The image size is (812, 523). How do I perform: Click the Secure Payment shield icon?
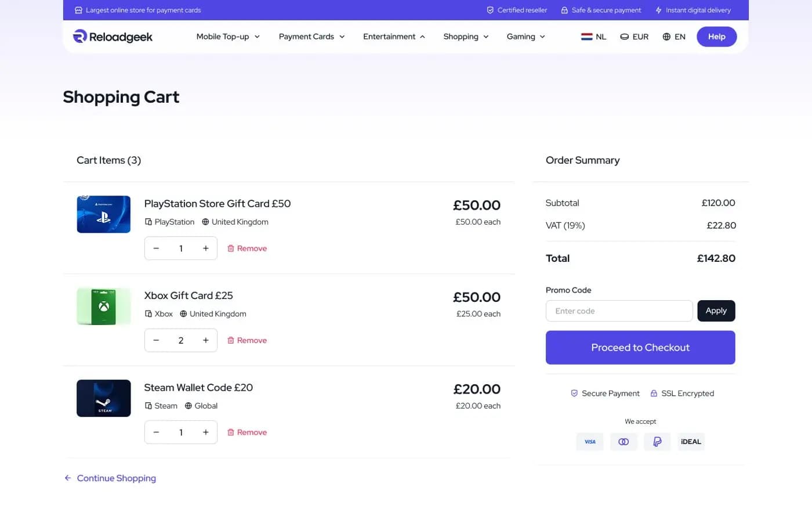pos(574,394)
